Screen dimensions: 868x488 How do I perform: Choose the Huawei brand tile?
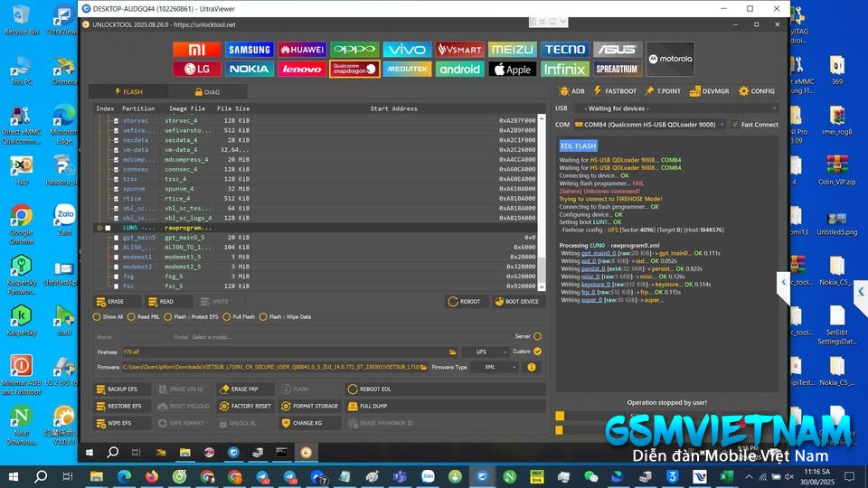click(302, 50)
